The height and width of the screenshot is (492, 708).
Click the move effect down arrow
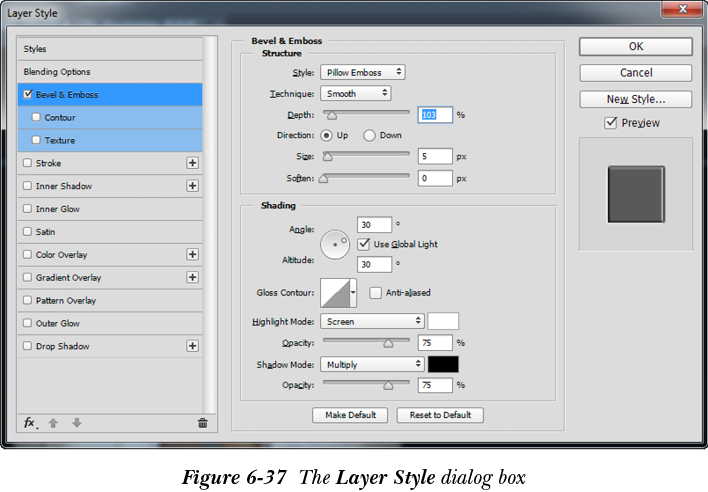click(76, 423)
